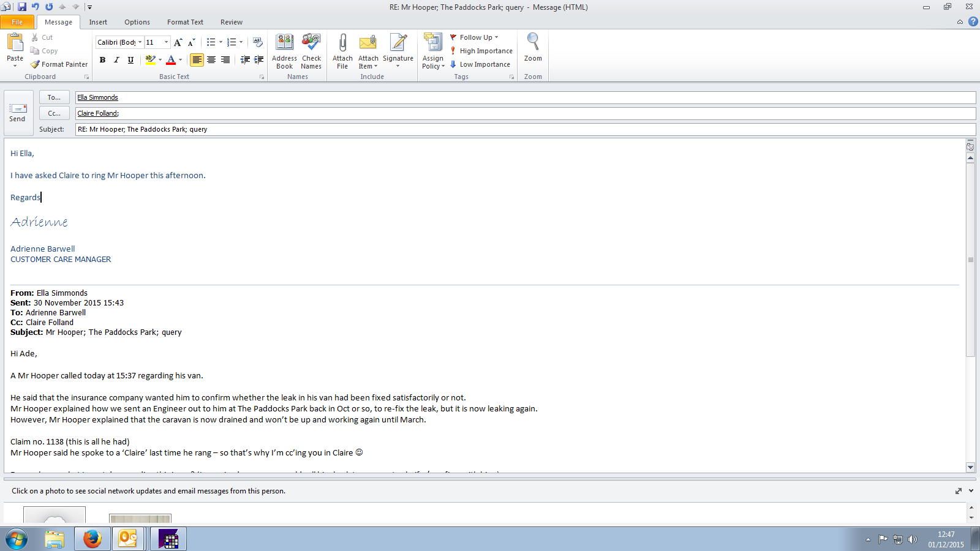The height and width of the screenshot is (551, 980).
Task: Switch to the Format Text tab
Action: 185,22
